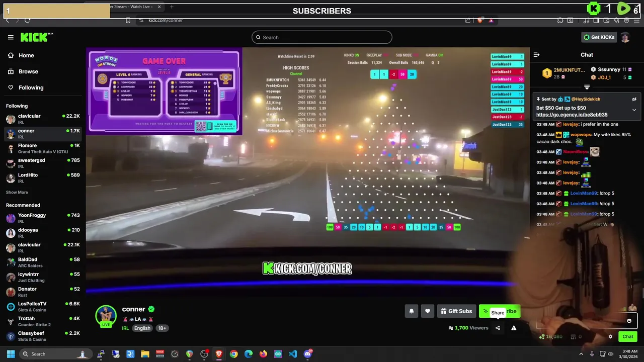Open Firefox from taskbar
Viewport: 644px width, 362px height.
coord(263,354)
